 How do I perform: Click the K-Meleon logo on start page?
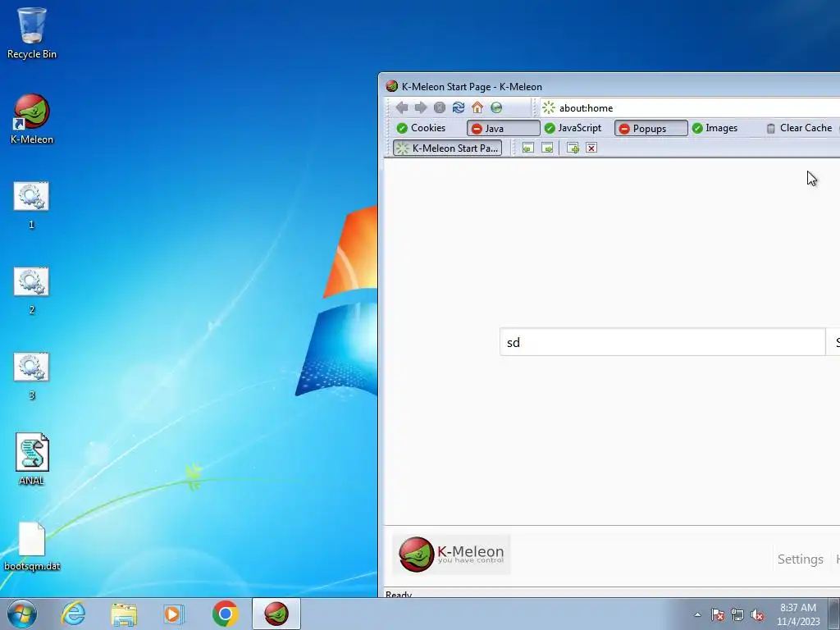(x=451, y=555)
